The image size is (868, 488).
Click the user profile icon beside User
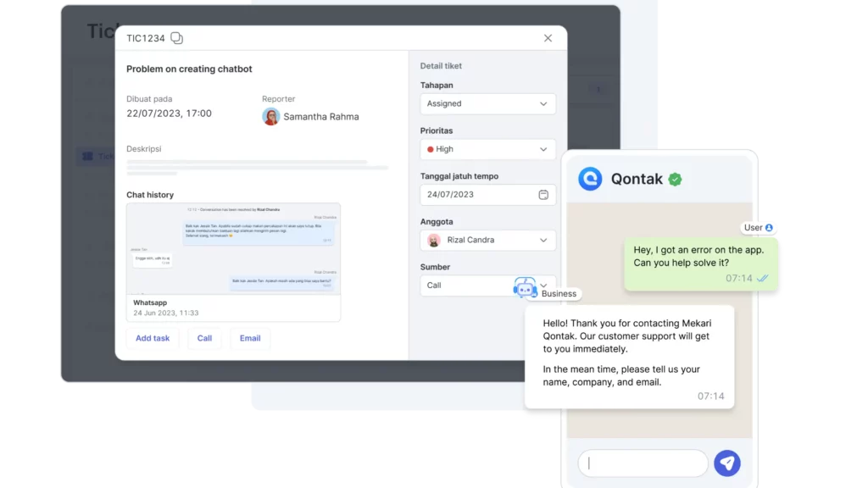coord(769,228)
